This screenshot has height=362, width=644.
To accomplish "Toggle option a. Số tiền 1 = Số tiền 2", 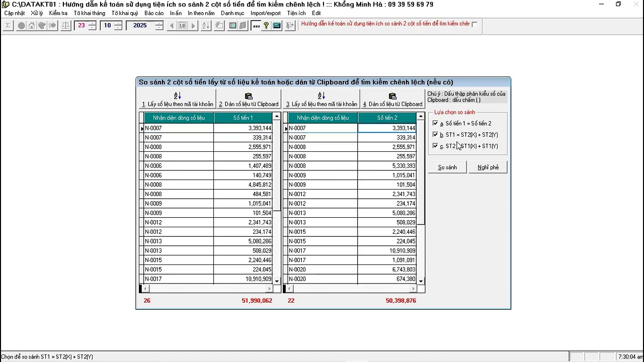I will 435,123.
